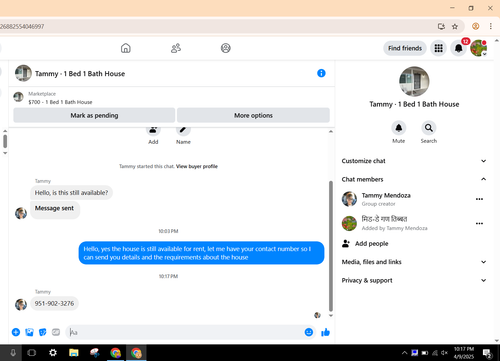Screen dimensions: 500x361
Task: Attach a photo with the image icon
Action: point(29,332)
